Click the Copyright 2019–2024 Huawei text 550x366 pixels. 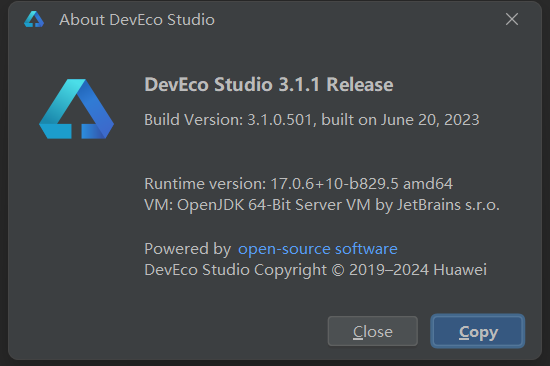click(315, 270)
